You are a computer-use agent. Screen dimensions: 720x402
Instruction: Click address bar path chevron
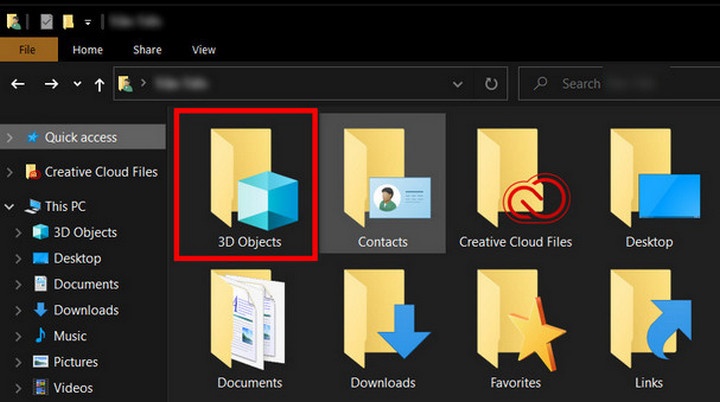coord(143,83)
